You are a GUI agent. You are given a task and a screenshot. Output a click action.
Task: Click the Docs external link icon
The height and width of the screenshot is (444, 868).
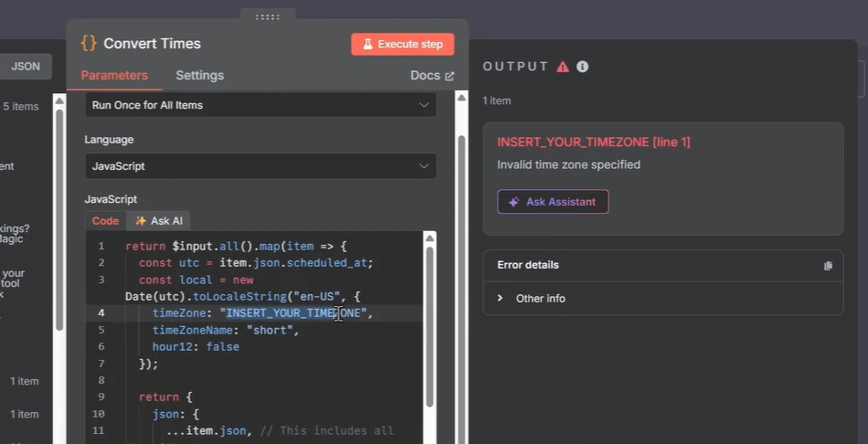pyautogui.click(x=450, y=76)
